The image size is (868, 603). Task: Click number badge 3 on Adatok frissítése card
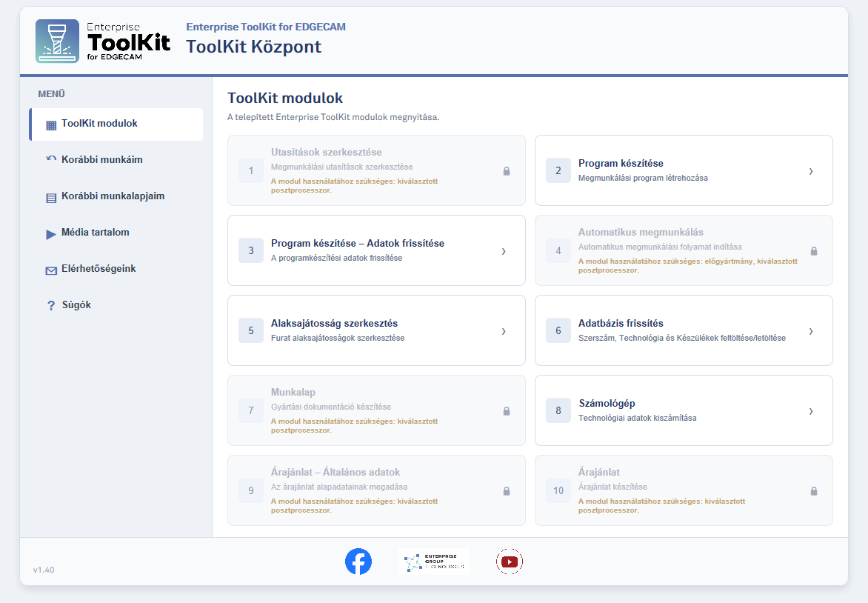tap(251, 251)
